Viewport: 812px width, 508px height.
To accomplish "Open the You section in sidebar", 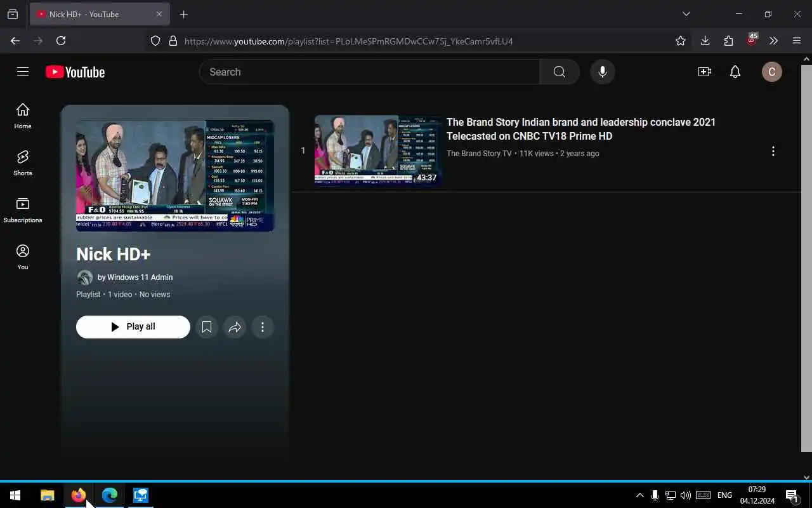I will pyautogui.click(x=23, y=257).
